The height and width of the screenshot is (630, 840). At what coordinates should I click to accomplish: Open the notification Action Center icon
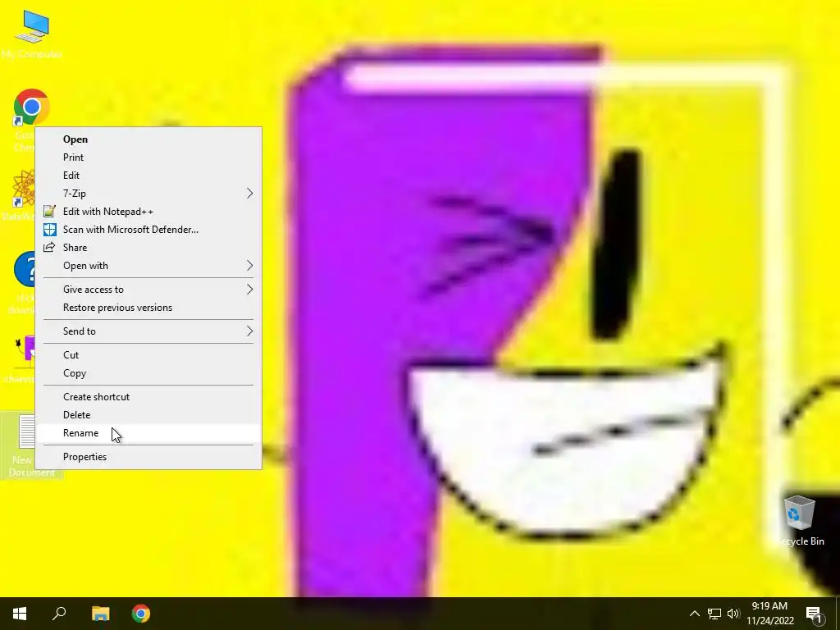point(814,614)
